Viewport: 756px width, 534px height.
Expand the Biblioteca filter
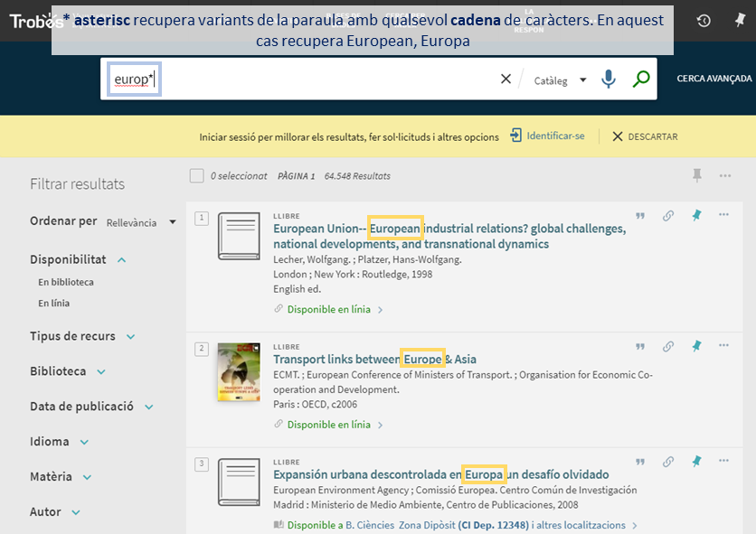(x=68, y=371)
